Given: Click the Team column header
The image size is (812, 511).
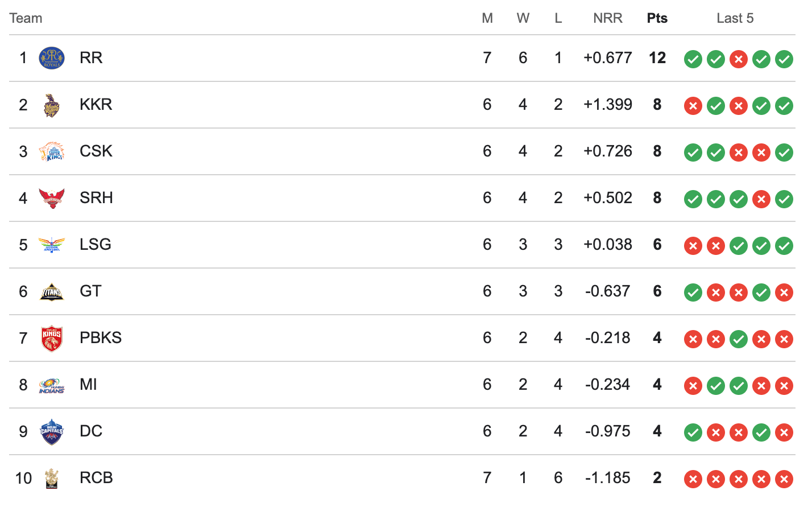Looking at the screenshot, I should [x=26, y=18].
